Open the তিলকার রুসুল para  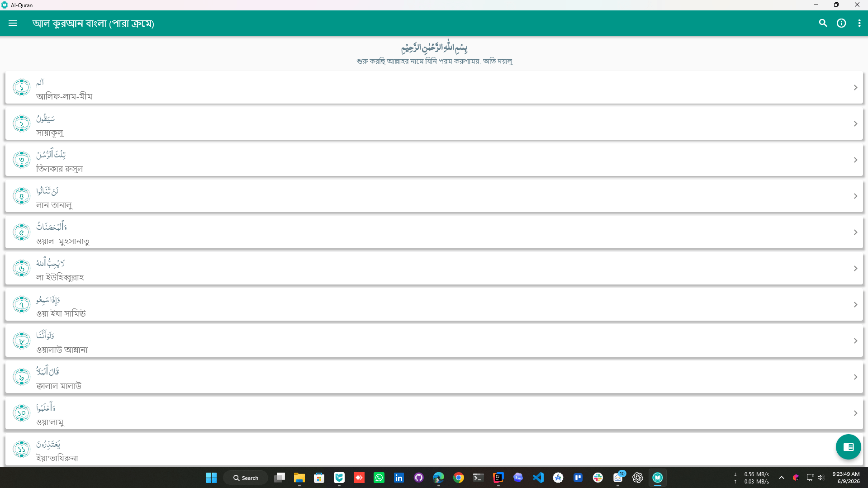(434, 160)
